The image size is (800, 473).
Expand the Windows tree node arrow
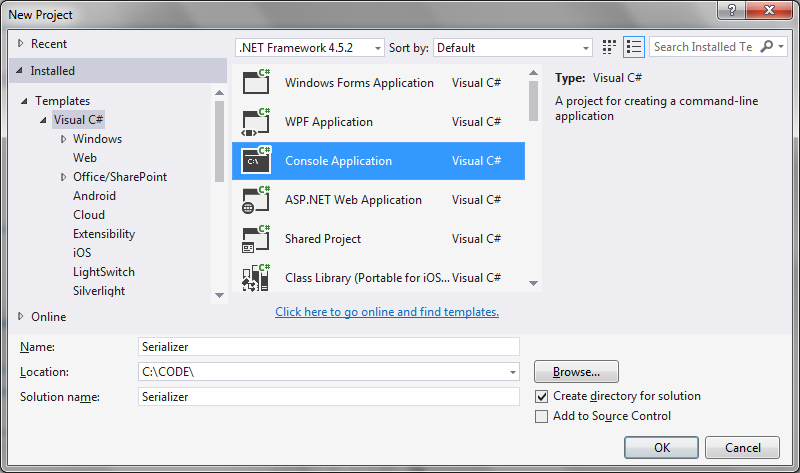click(x=63, y=139)
